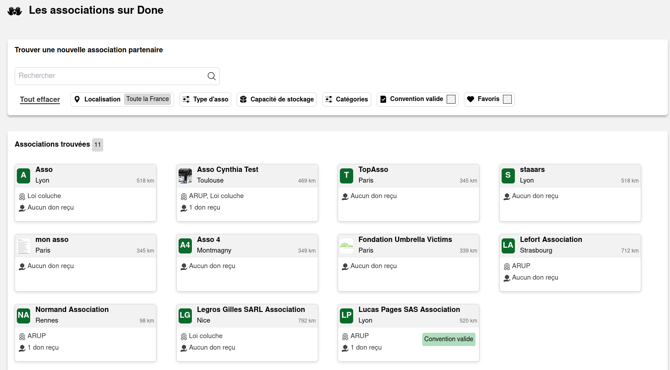Click the donation icon on Asso Cynthia Test card
This screenshot has width=670, height=370.
[x=184, y=208]
